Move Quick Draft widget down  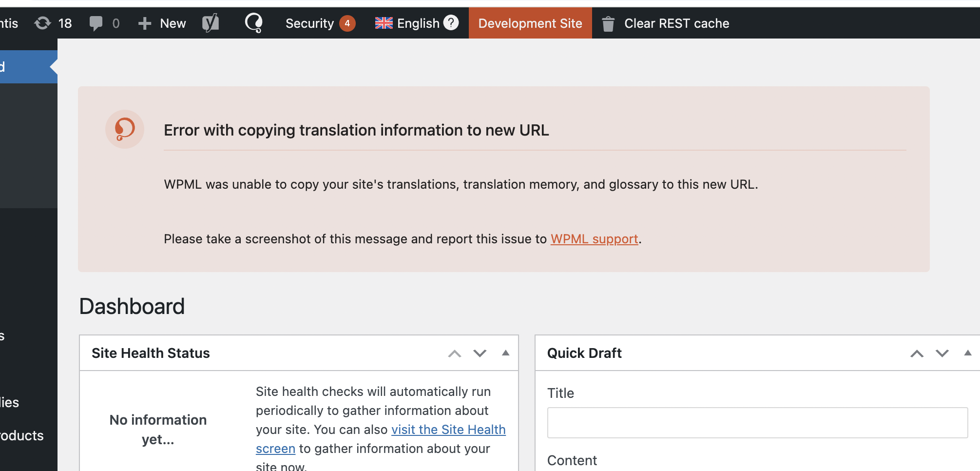coord(942,353)
